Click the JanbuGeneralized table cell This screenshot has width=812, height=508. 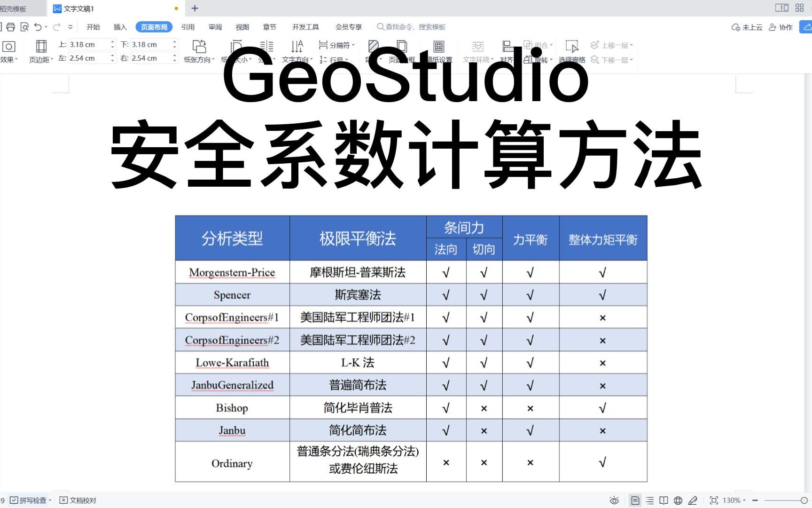(232, 385)
